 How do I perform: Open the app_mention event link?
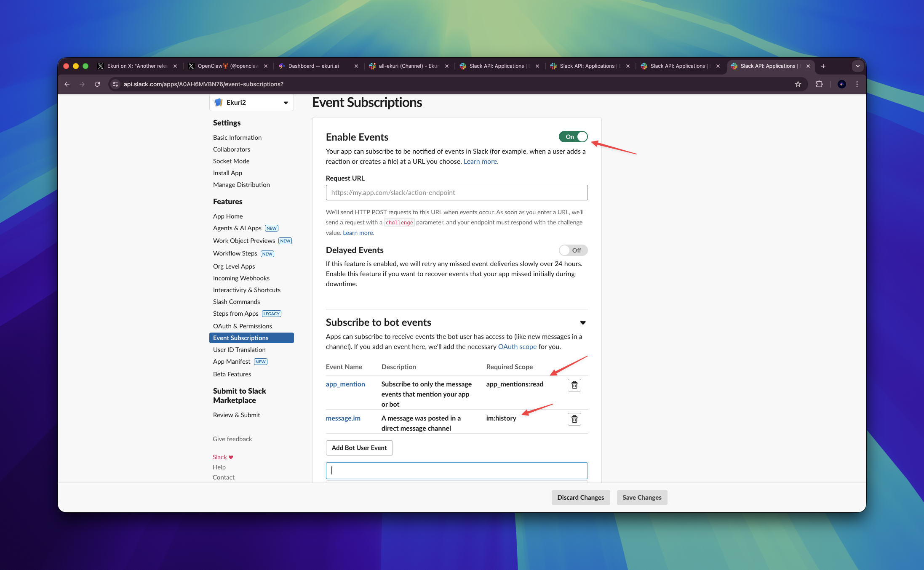point(345,384)
